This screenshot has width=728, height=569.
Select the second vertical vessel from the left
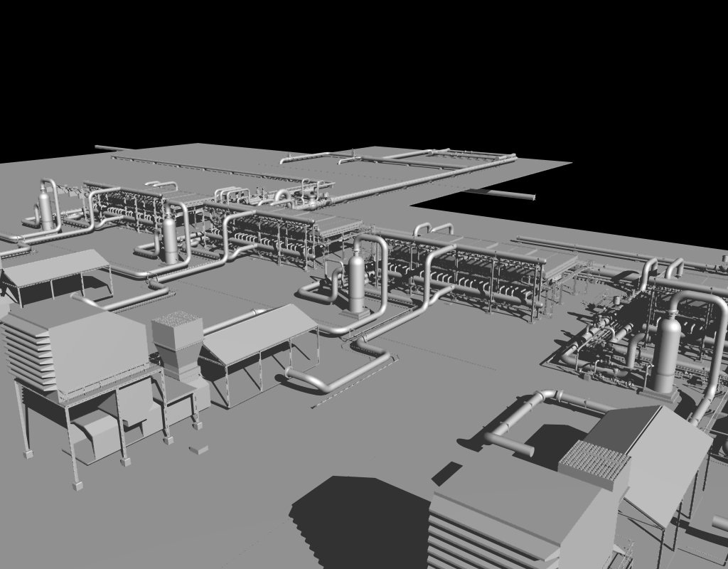pyautogui.click(x=170, y=238)
